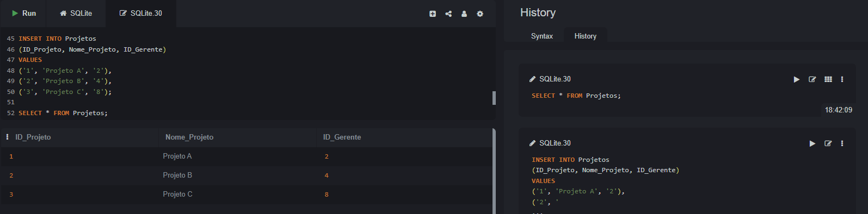The height and width of the screenshot is (214, 868).
Task: Open results table column options menu
Action: (x=7, y=137)
